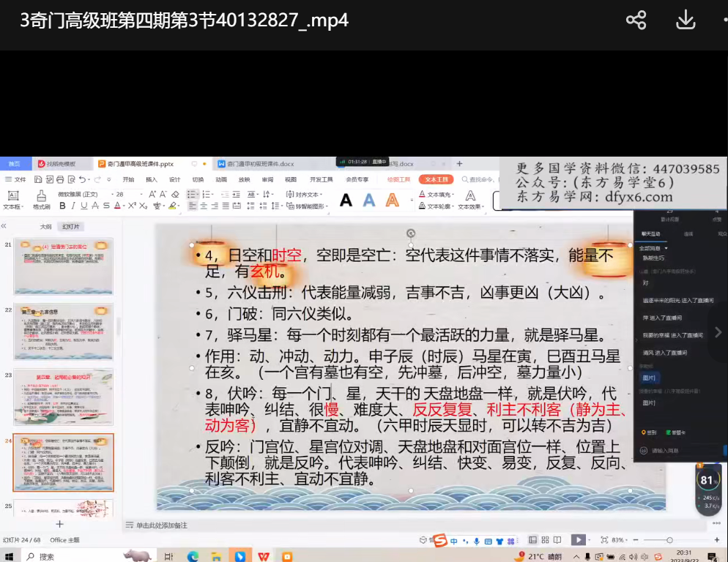Select the Format Painter (格式刷) tool

click(41, 200)
